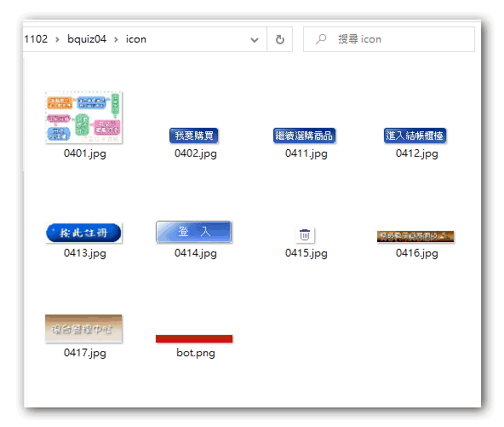Click the 搜尋 icon search box
Viewport: 504px width, 427px height.
coord(389,39)
